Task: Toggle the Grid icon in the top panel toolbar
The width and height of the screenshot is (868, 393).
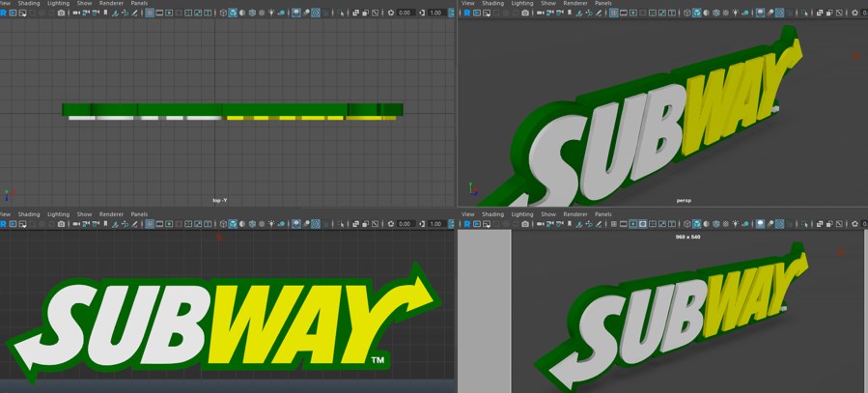Action: point(150,13)
